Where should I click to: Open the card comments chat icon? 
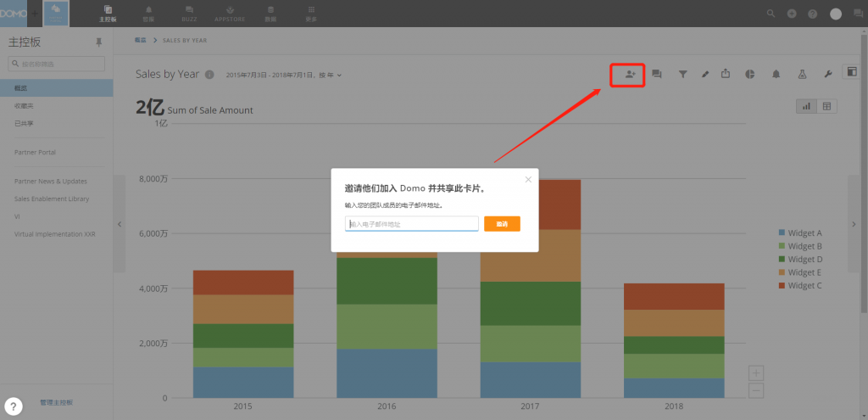tap(656, 75)
